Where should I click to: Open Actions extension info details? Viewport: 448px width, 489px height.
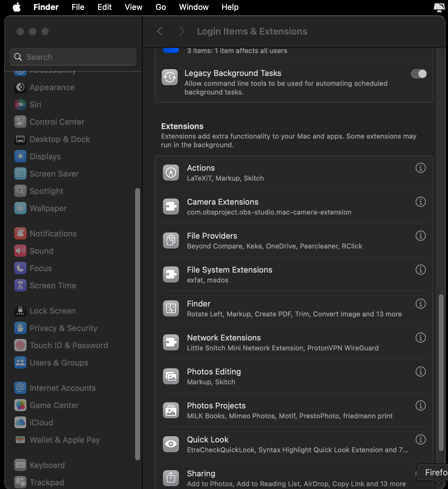tap(420, 168)
